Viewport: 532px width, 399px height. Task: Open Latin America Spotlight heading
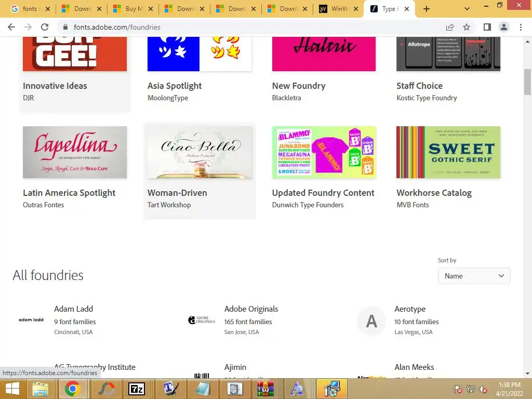69,193
